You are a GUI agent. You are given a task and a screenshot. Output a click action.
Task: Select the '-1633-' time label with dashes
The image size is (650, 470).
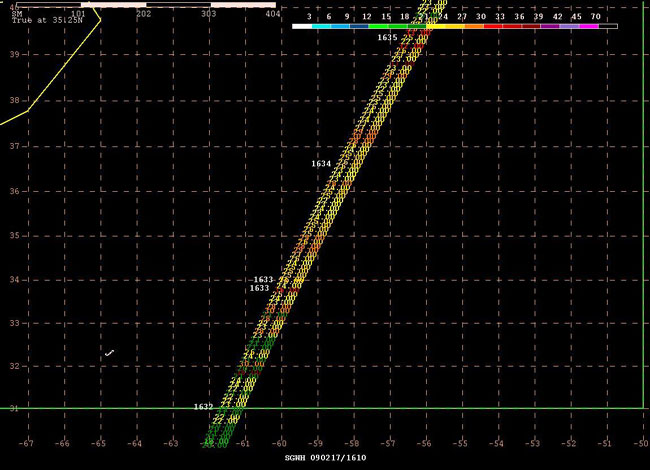[x=263, y=280]
